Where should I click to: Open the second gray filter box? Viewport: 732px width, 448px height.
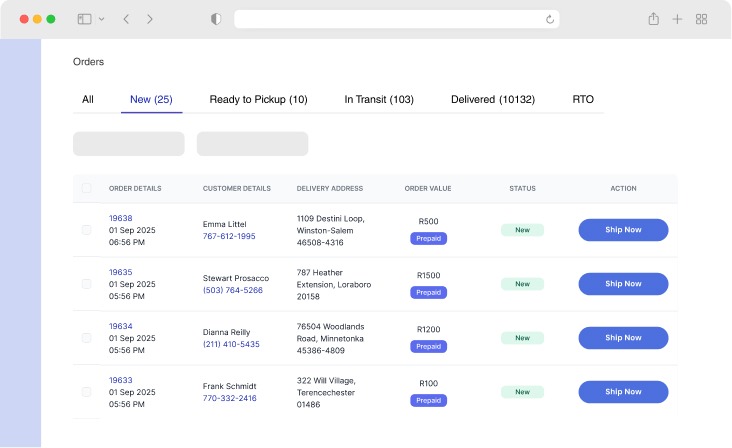coord(253,144)
